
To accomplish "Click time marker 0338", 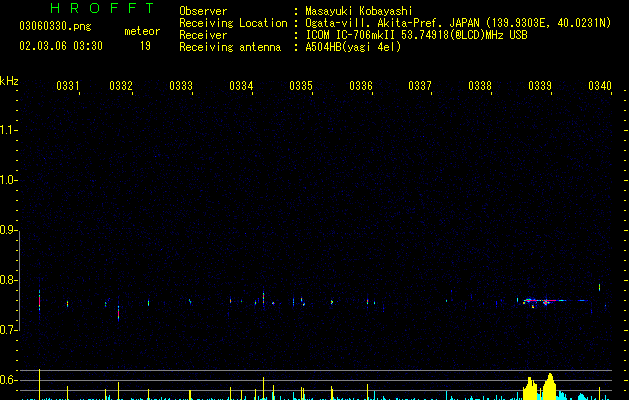I will [x=480, y=85].
